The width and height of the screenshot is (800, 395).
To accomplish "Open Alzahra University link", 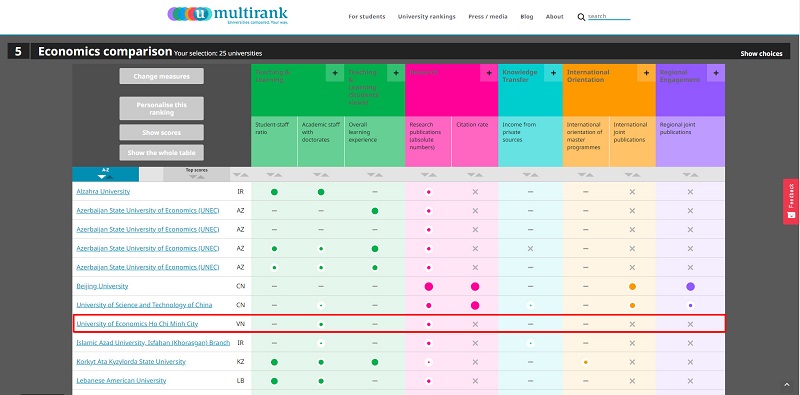I will (103, 191).
